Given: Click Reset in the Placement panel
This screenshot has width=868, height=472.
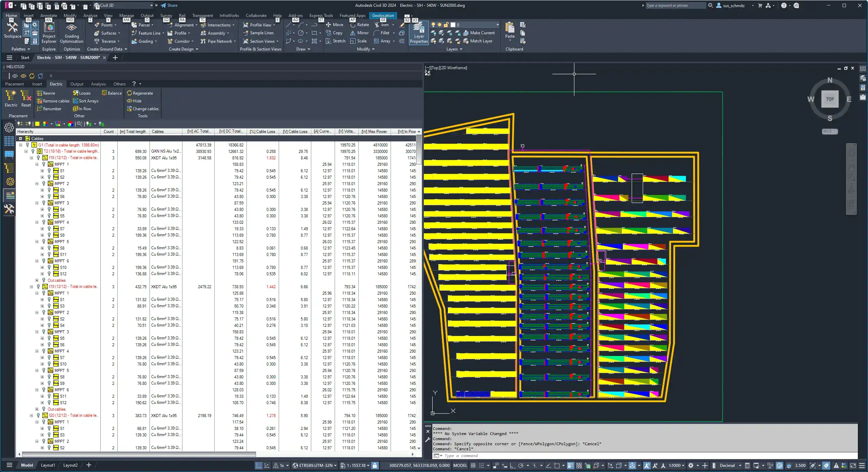Looking at the screenshot, I should (x=26, y=98).
